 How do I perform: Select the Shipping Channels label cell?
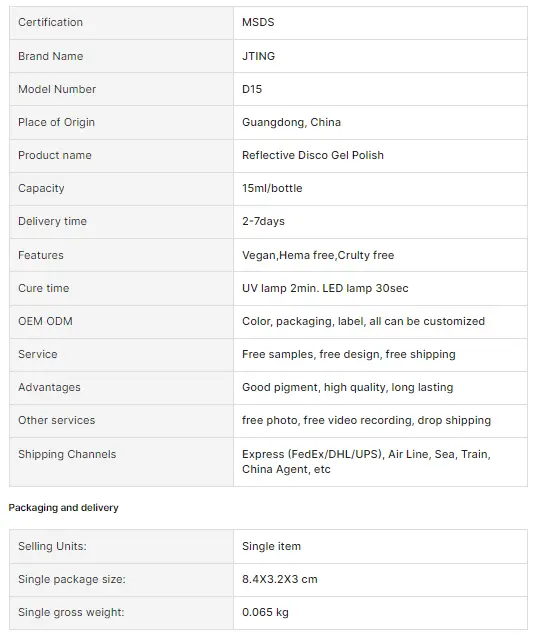coord(122,462)
